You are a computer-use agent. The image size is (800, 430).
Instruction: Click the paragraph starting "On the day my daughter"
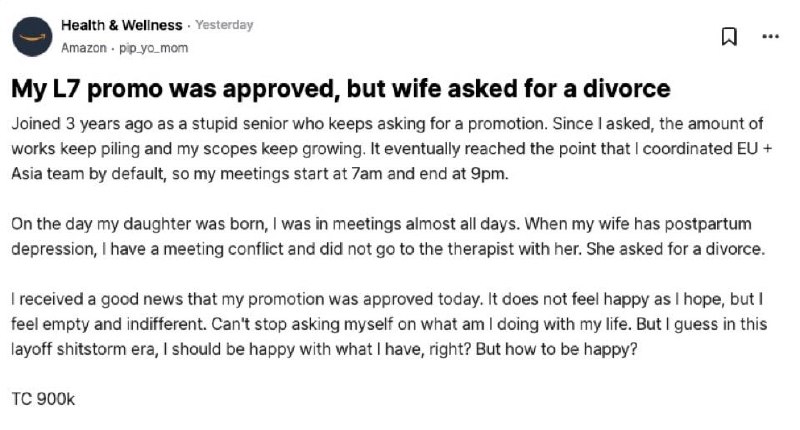point(388,236)
